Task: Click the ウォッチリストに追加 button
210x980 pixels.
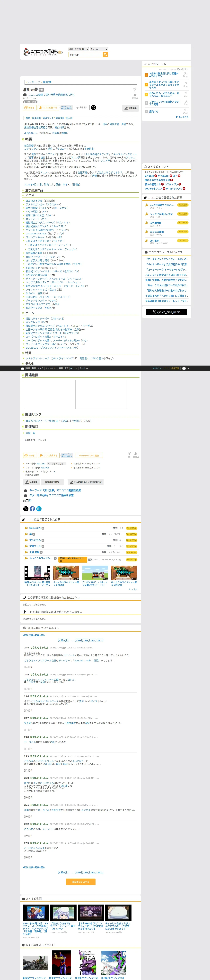Action: click(89, 455)
